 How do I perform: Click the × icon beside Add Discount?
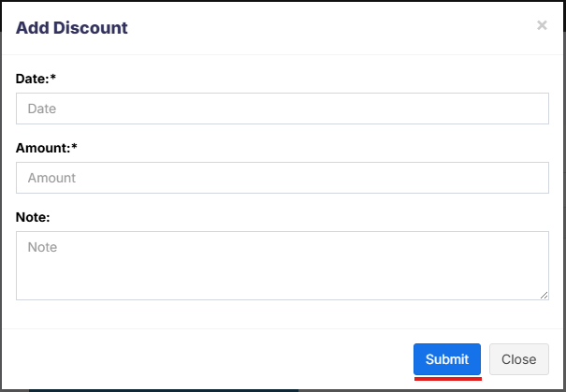(542, 26)
